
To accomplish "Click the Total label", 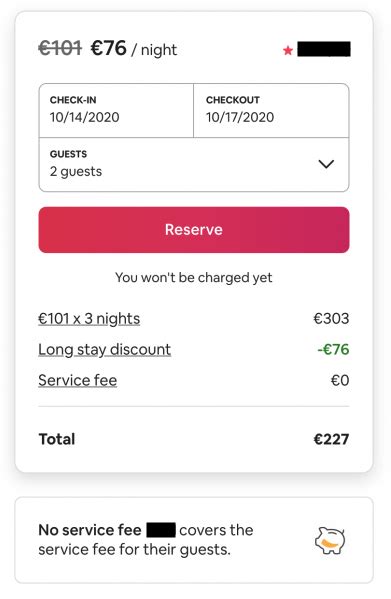I will pyautogui.click(x=57, y=439).
